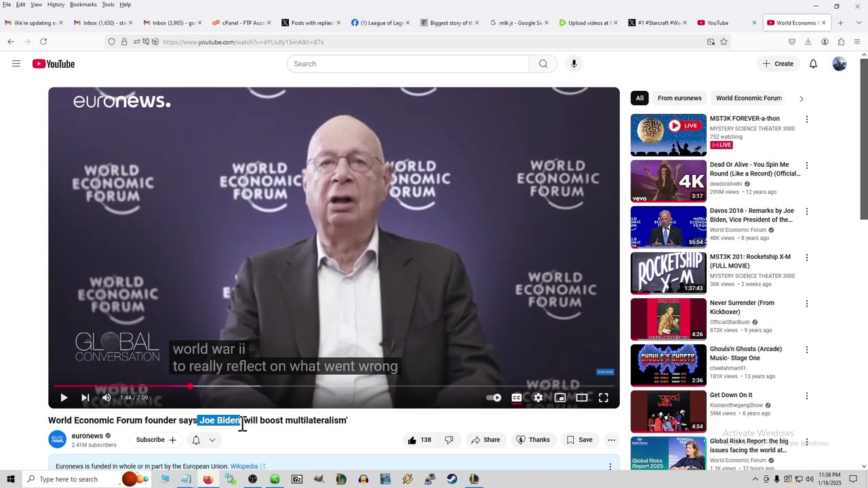Show more filter chips with arrow
Viewport: 868px width, 488px height.
[801, 99]
